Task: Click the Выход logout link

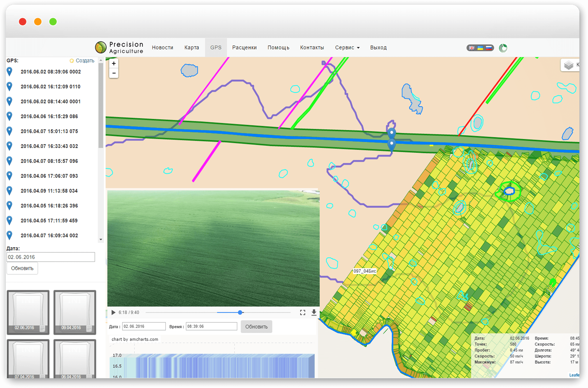Action: (378, 48)
